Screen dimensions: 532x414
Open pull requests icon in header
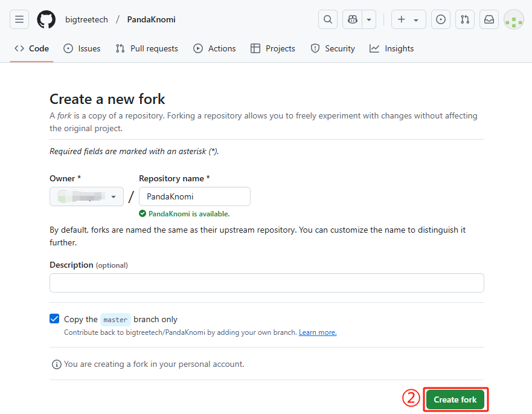click(465, 19)
